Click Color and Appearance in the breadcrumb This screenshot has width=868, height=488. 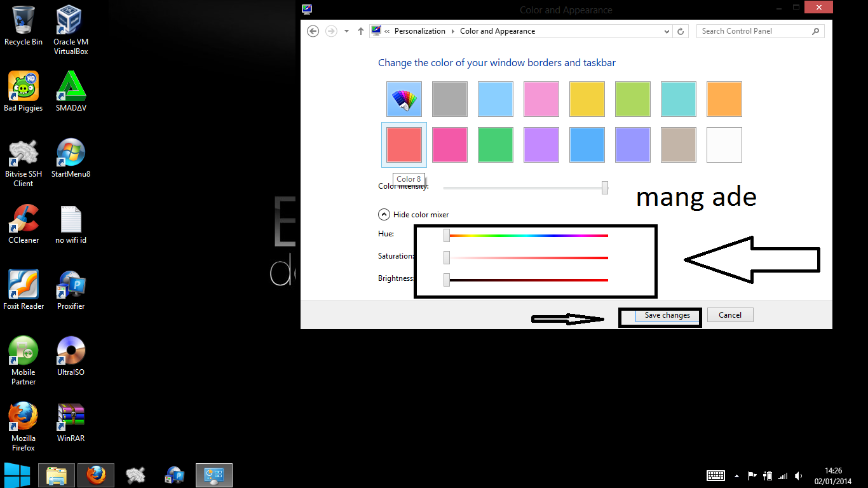click(x=497, y=30)
